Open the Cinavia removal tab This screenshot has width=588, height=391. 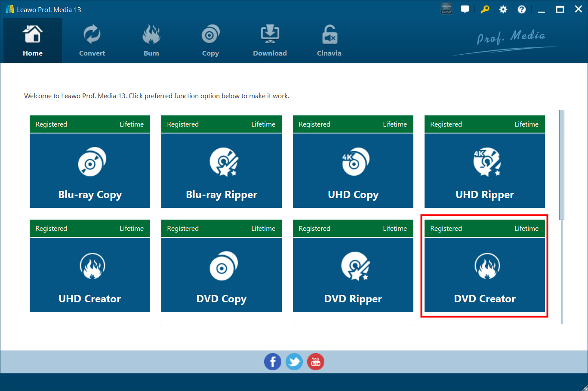pyautogui.click(x=329, y=41)
